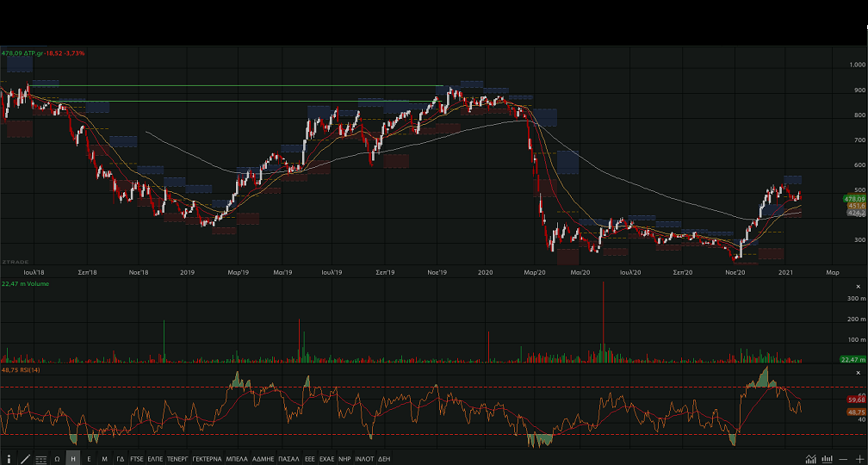
Task: Switch to the Μ monthly timeframe
Action: [104, 459]
